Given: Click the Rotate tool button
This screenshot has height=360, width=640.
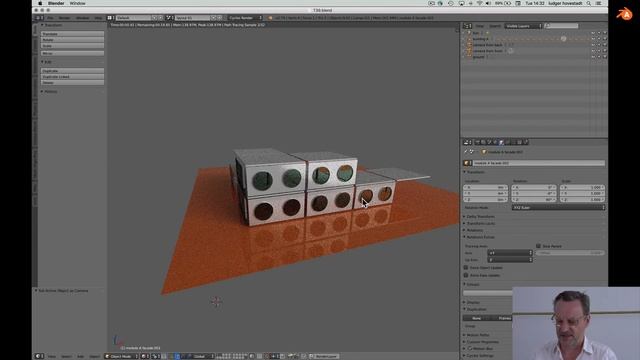Looking at the screenshot, I should (x=72, y=40).
